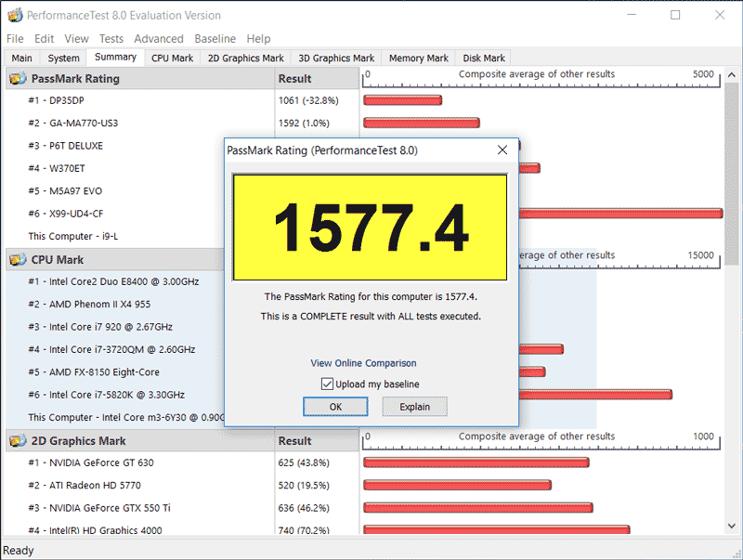Switch to the Disk Mark tab
Image resolution: width=743 pixels, height=560 pixels.
(x=484, y=58)
